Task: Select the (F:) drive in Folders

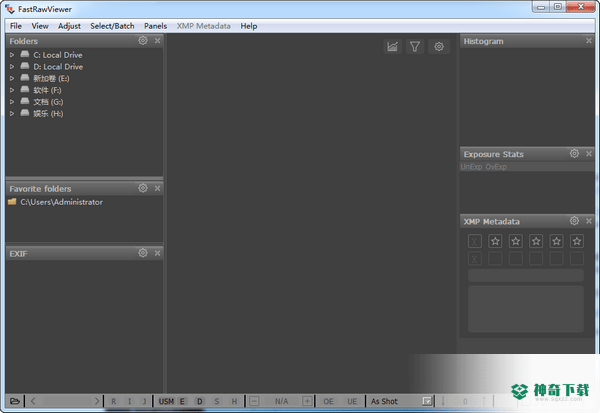Action: coord(47,90)
